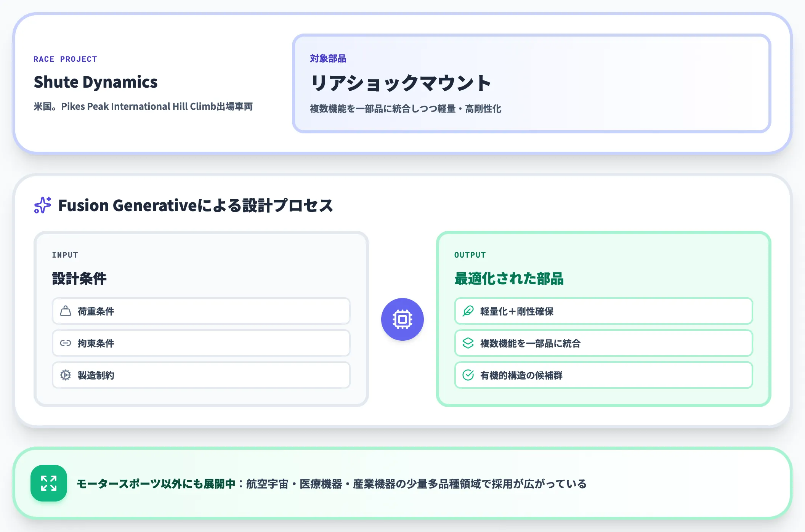Click the sparkle icon beside Fusion Generative heading

click(42, 205)
